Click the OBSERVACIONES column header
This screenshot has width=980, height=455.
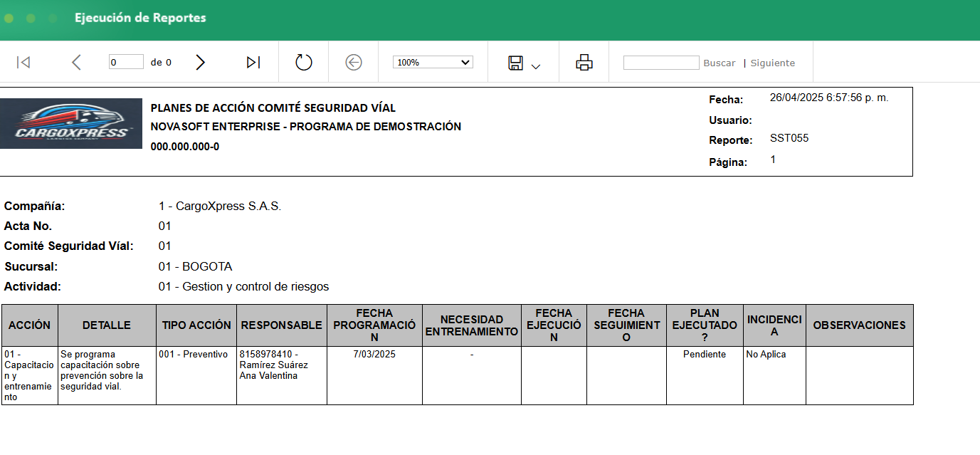pyautogui.click(x=860, y=325)
